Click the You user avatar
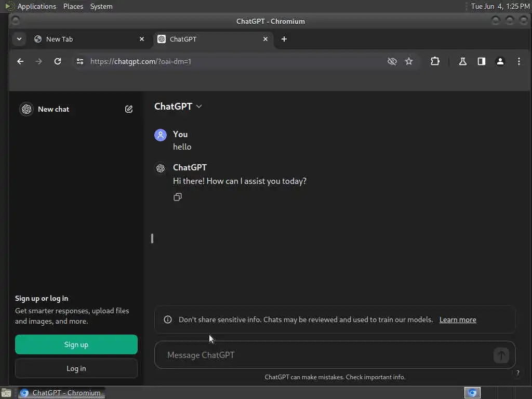Viewport: 532px width, 399px height. tap(161, 135)
